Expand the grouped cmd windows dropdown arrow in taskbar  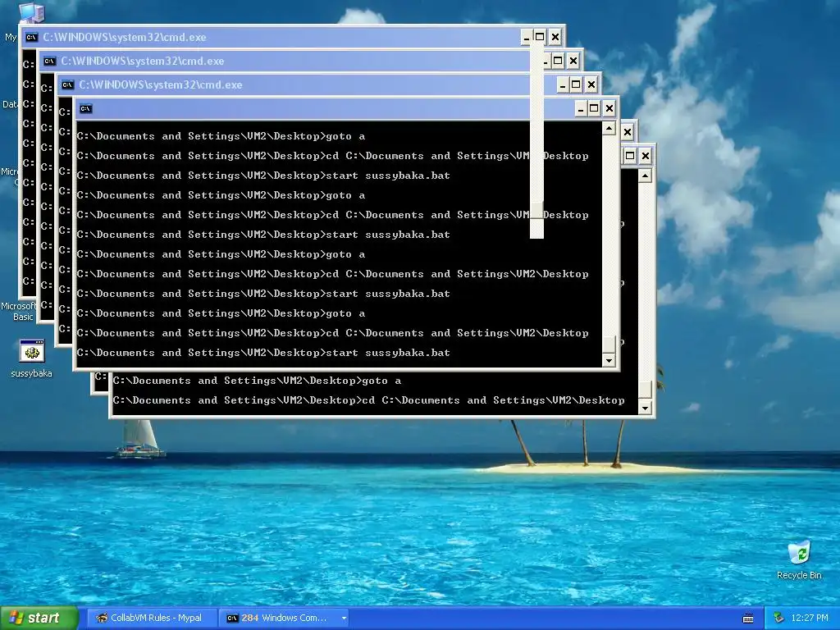point(344,619)
